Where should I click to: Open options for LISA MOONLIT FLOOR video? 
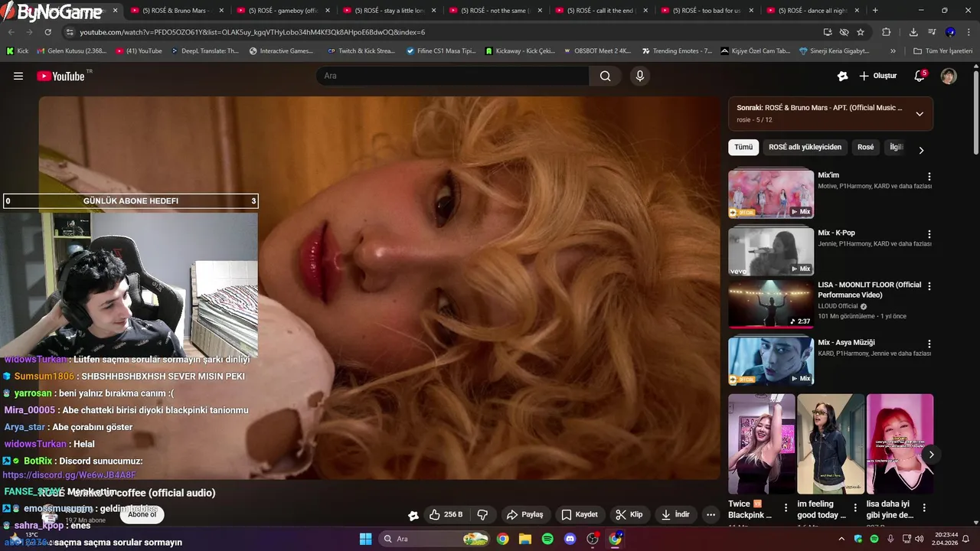(929, 286)
